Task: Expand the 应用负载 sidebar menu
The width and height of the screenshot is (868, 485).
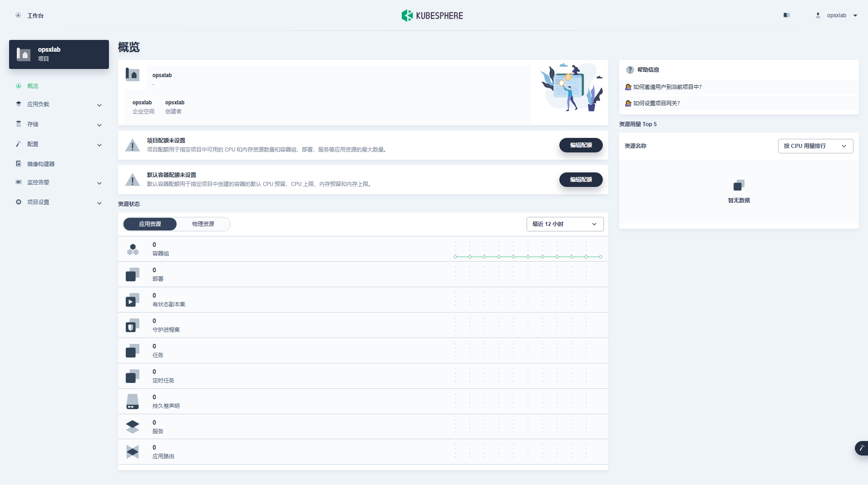Action: [x=59, y=104]
